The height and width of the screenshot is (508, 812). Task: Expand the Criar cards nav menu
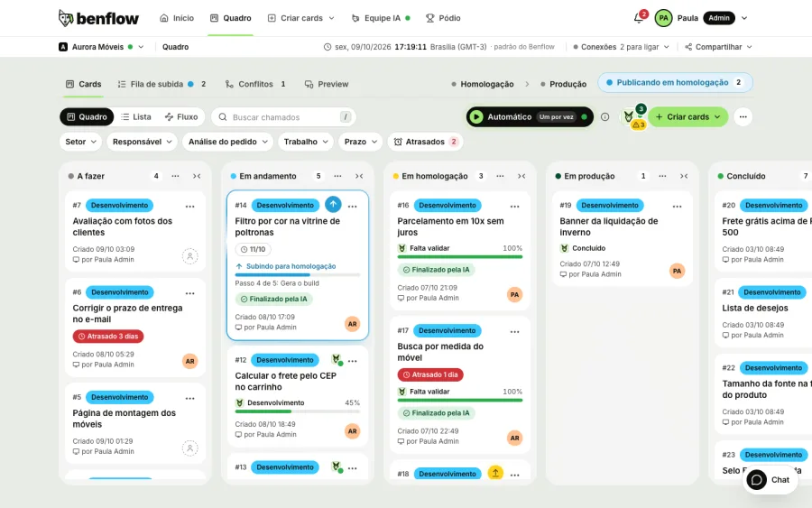tap(300, 18)
